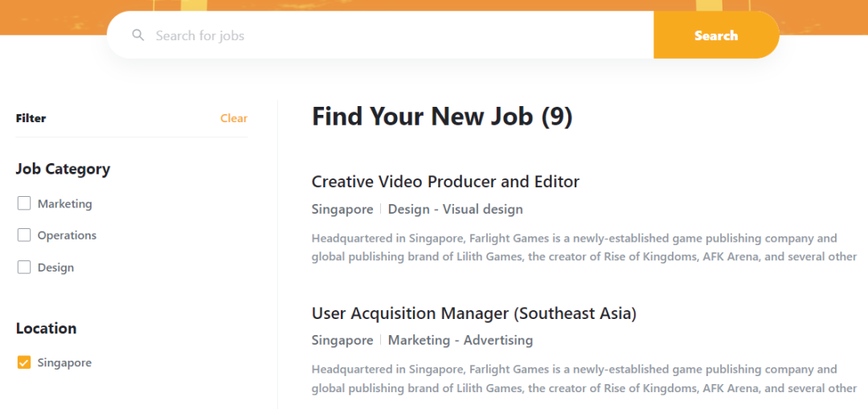Open the Creative Video Producer and Editor job

click(445, 182)
